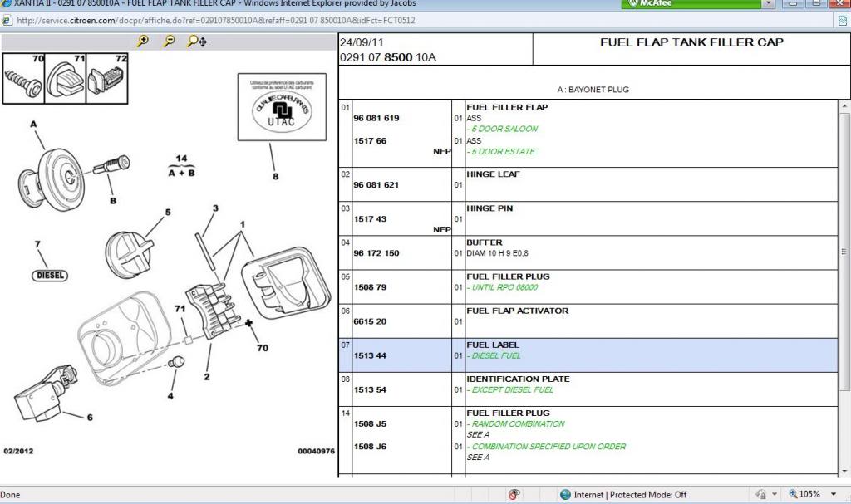Select part number 1508 J5
Screen dimensions: 851x504
point(370,423)
